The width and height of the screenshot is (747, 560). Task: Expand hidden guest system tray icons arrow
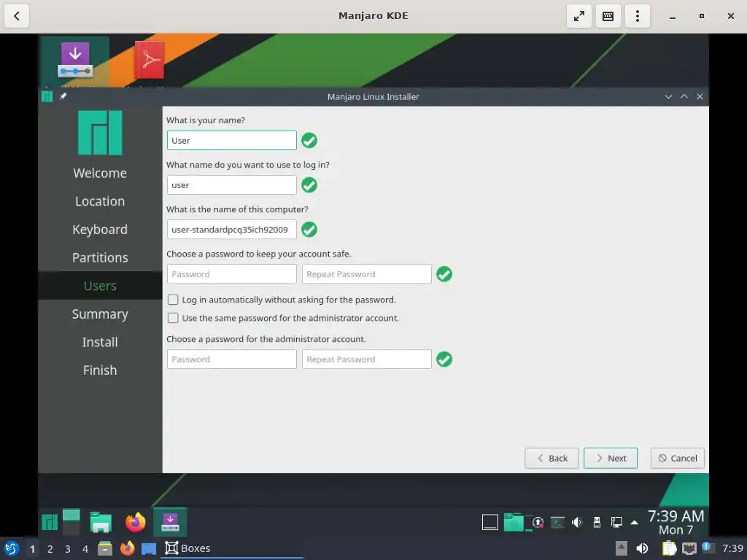click(x=635, y=522)
